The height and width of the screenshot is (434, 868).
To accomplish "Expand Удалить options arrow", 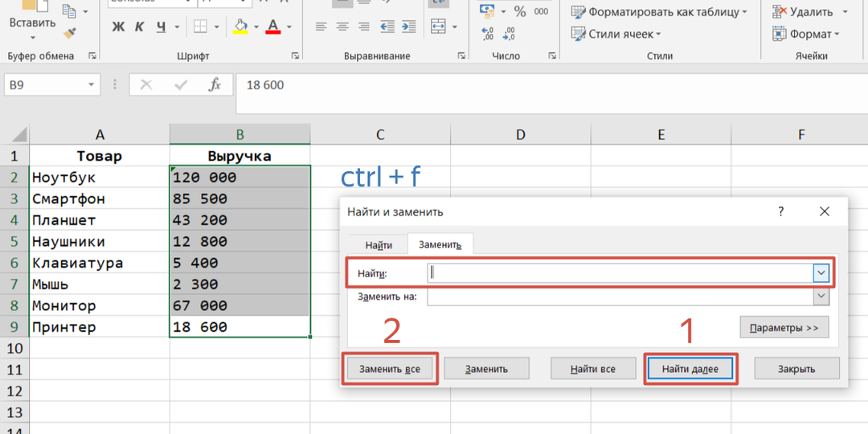I will pos(845,11).
